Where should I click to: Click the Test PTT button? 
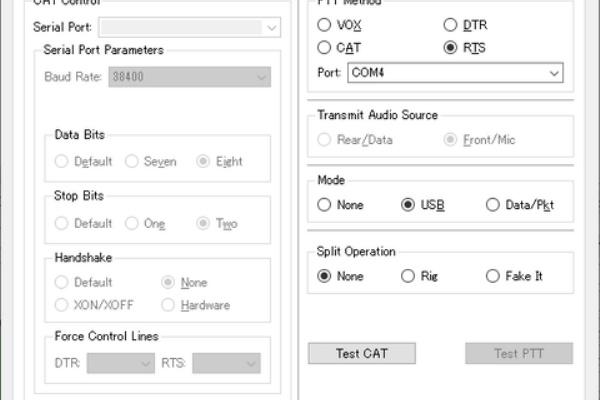coord(519,353)
